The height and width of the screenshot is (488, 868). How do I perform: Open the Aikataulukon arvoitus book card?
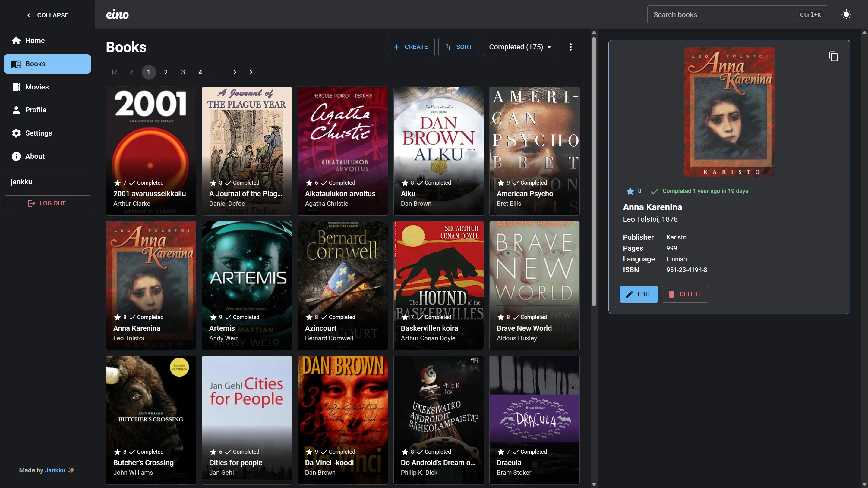pyautogui.click(x=343, y=151)
